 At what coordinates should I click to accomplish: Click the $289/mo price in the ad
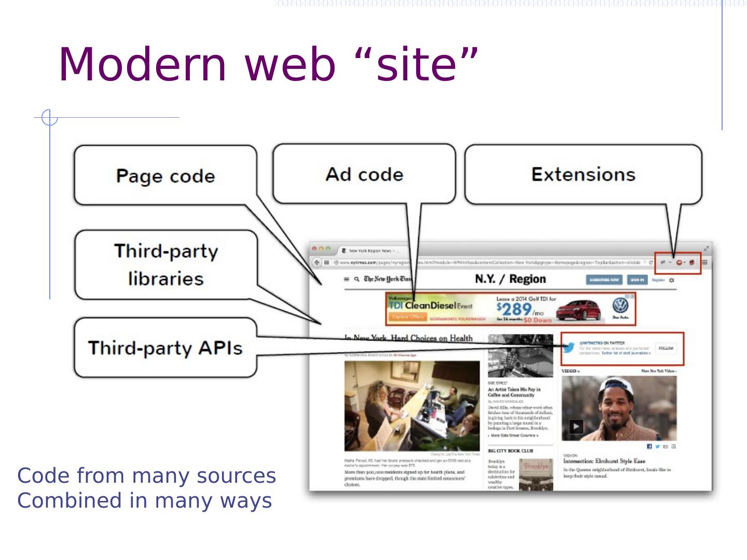[520, 310]
